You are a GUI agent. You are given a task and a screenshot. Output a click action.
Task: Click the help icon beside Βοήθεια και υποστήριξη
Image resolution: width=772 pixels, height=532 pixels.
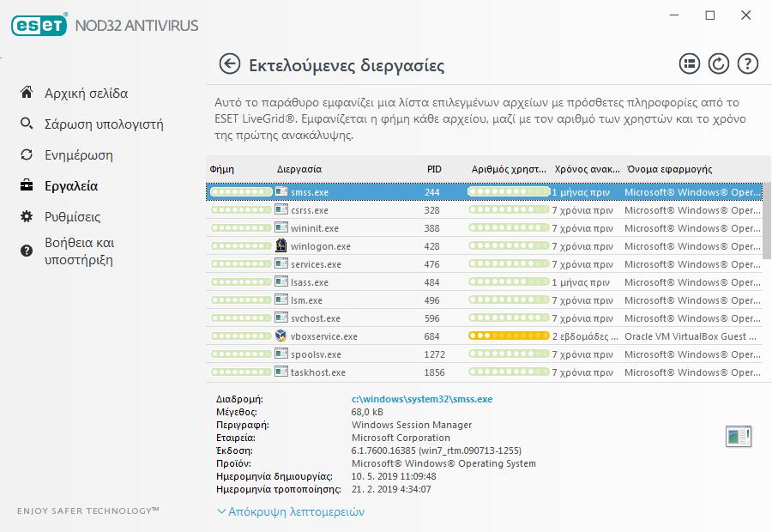[27, 251]
